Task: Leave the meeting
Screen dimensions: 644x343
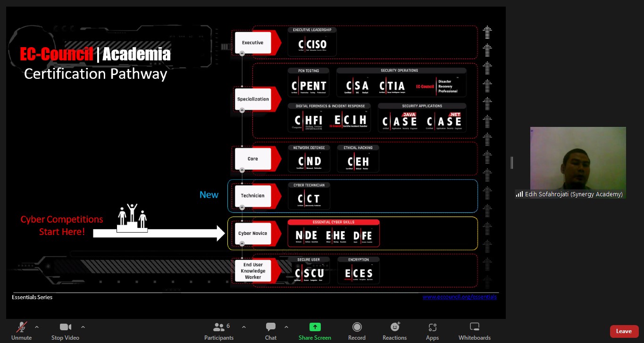Action: point(624,331)
